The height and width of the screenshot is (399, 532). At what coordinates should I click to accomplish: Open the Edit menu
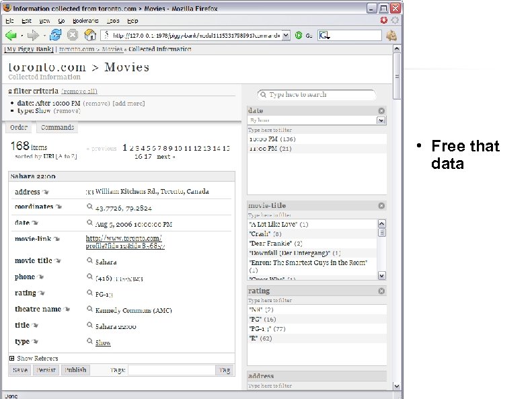(x=26, y=21)
